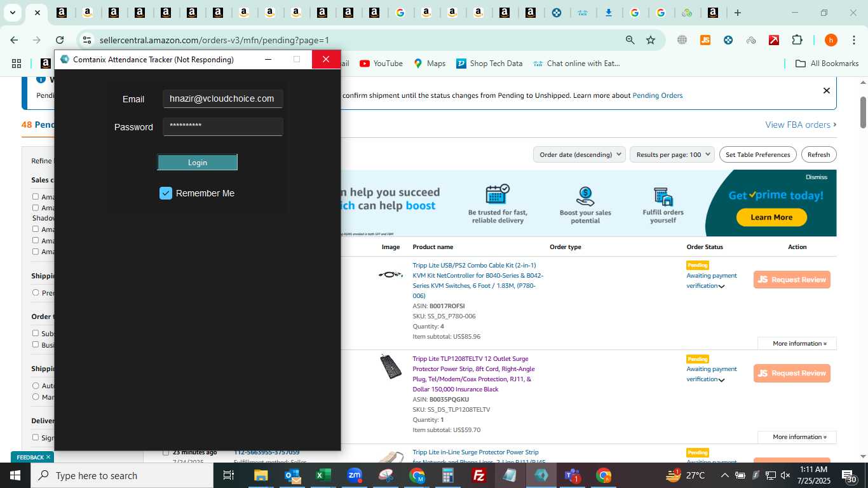Switch to the tab with download arrow icon
The image size is (868, 488).
pyautogui.click(x=609, y=13)
